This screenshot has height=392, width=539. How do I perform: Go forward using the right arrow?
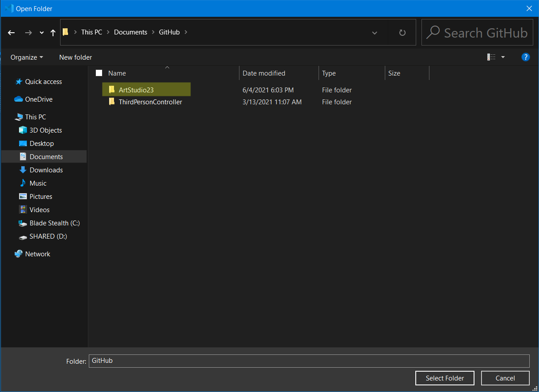coord(28,32)
